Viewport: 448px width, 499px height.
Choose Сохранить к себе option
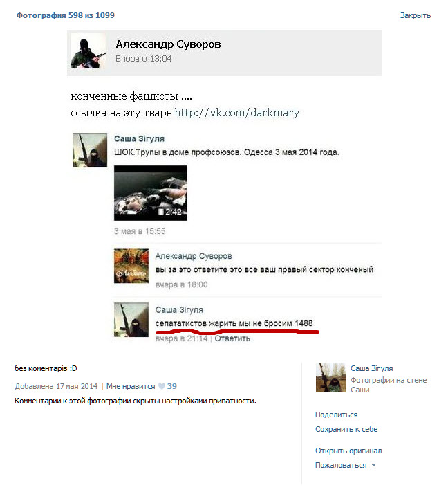346,429
